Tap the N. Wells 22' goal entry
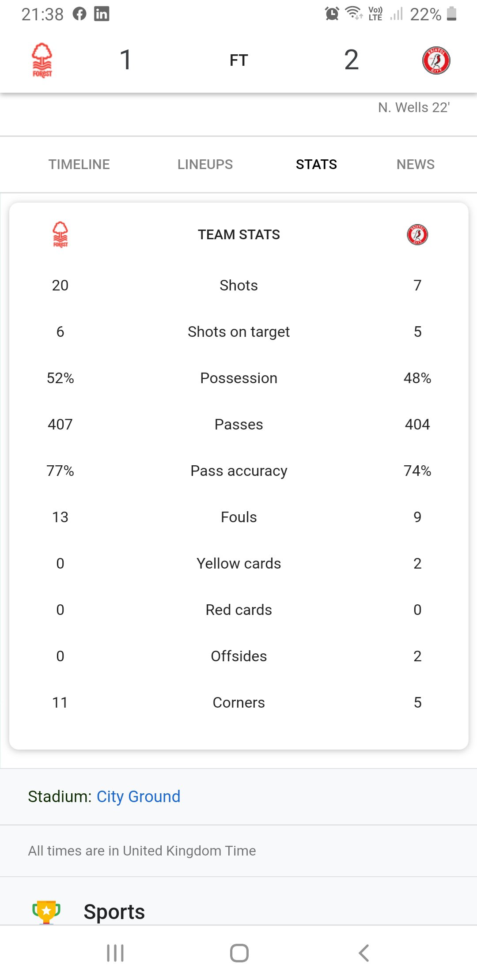Screen dimensions: 477x980 (x=414, y=107)
